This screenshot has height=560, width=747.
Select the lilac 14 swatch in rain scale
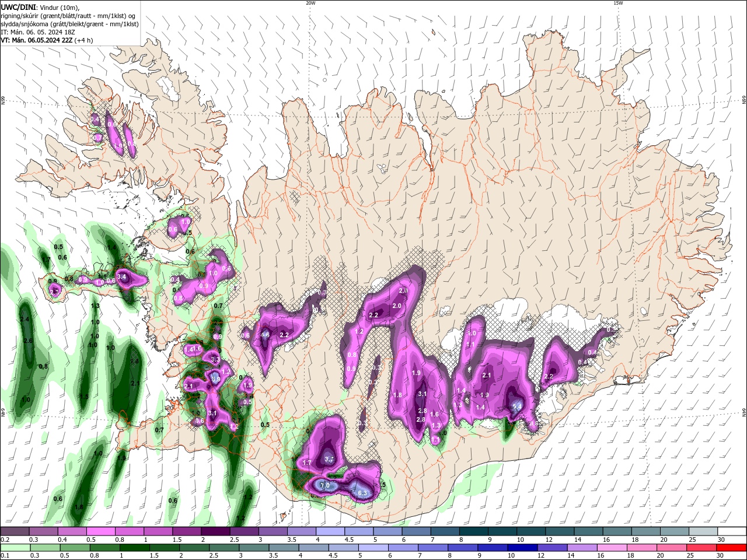click(582, 548)
